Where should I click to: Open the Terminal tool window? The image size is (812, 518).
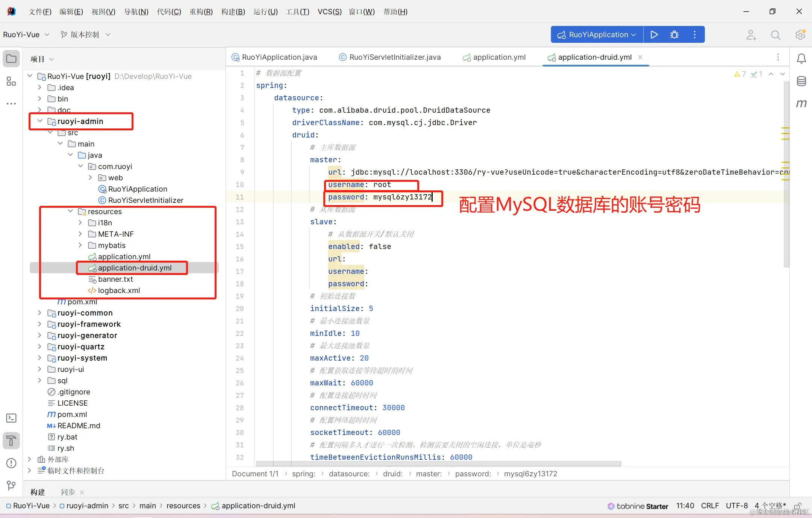click(11, 418)
